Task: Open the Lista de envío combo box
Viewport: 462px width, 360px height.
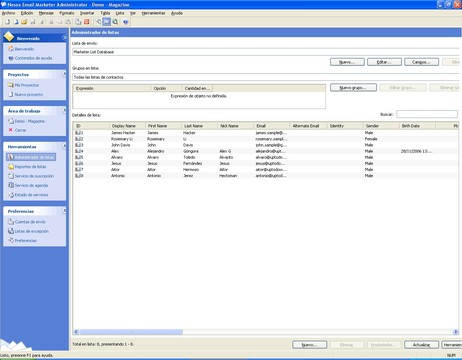Action: coord(267,52)
